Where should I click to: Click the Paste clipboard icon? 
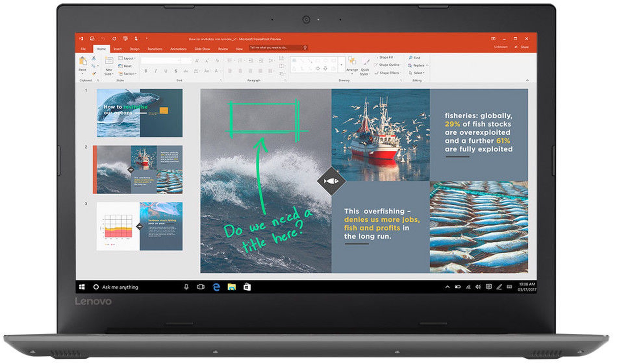82,61
